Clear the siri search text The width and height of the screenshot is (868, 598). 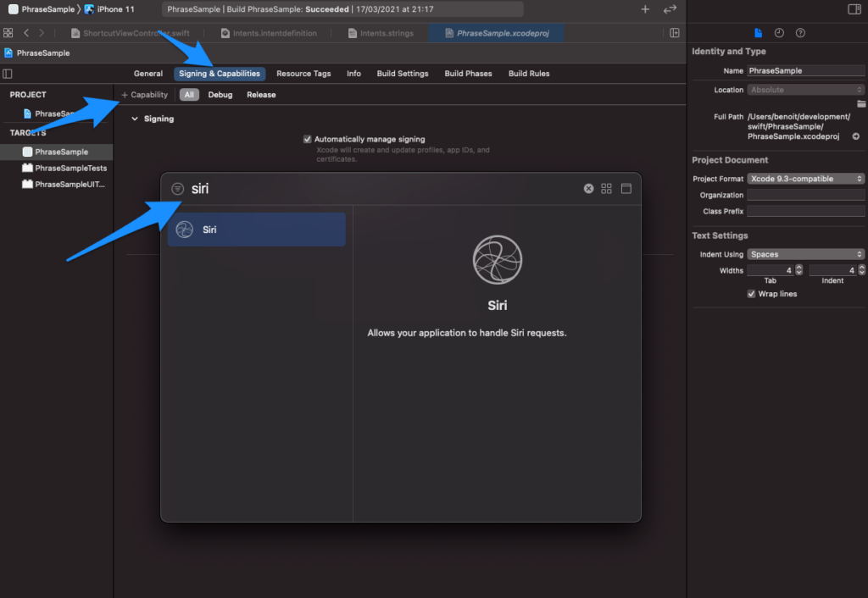pos(588,189)
